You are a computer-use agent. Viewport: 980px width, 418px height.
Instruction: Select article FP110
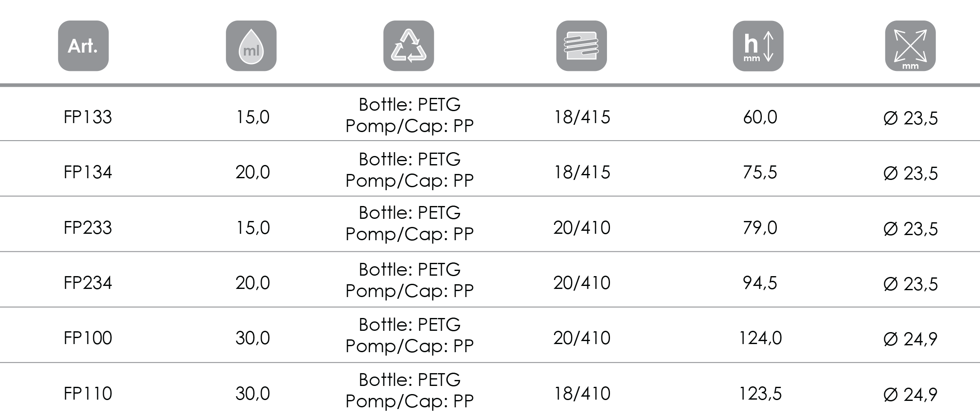click(x=88, y=393)
